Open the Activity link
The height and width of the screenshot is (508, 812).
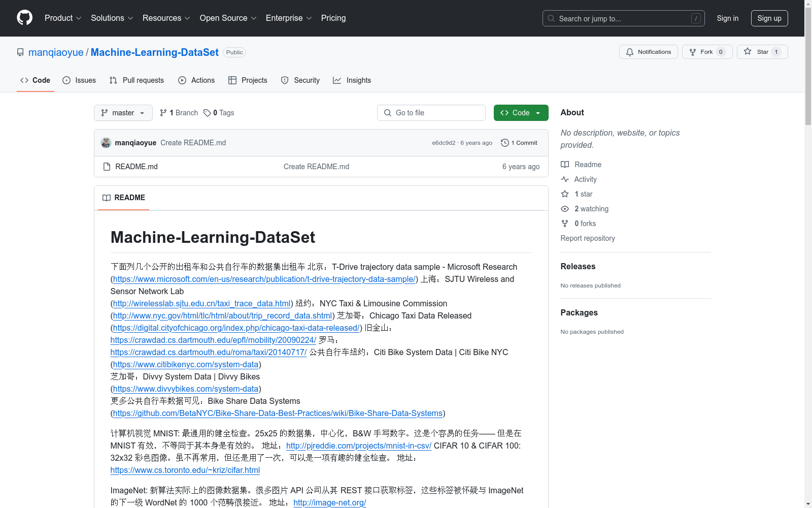click(579, 179)
